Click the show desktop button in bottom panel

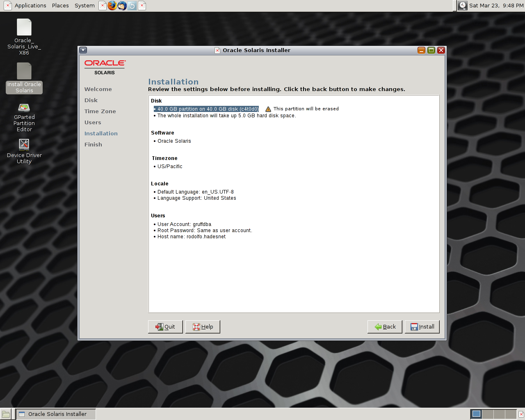click(x=6, y=414)
